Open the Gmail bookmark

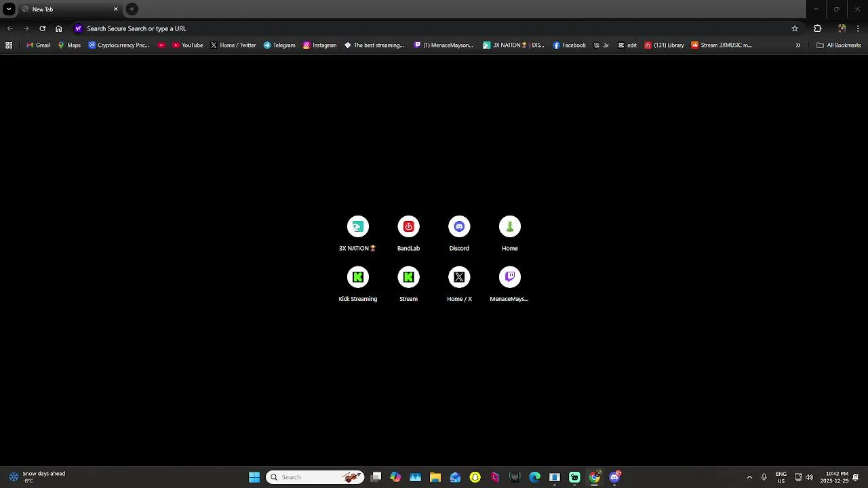pyautogui.click(x=38, y=45)
